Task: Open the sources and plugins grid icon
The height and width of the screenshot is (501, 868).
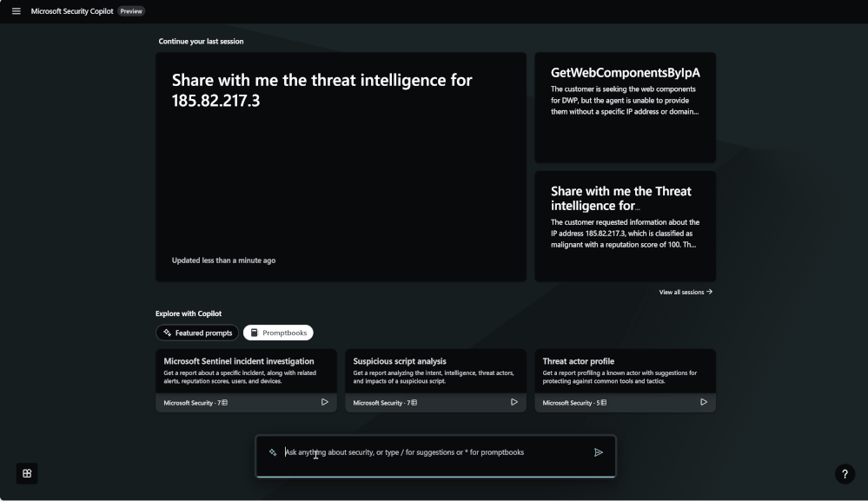Action: click(x=27, y=473)
